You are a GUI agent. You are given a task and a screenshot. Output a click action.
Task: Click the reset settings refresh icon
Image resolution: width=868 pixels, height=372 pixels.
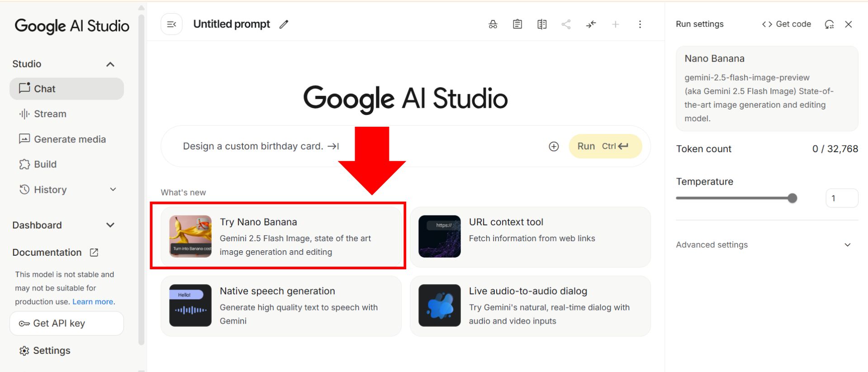click(x=829, y=24)
